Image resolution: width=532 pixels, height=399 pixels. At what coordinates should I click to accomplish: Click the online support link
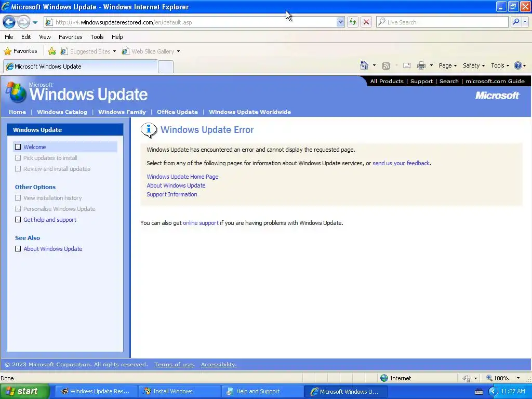[x=201, y=223]
